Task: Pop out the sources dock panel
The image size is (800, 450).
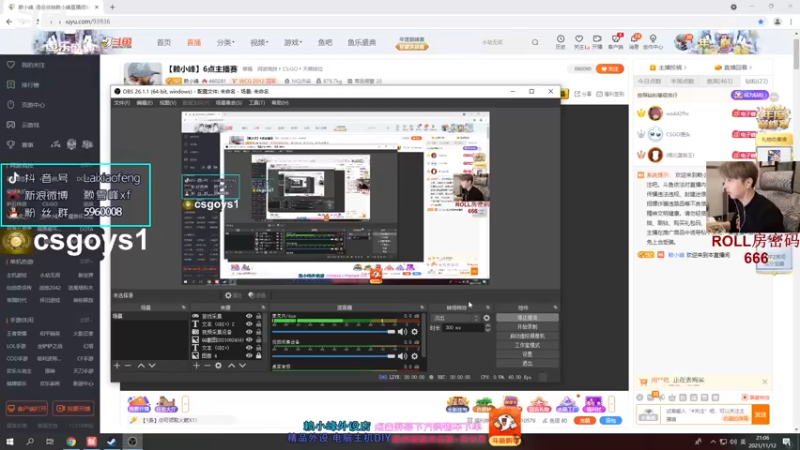Action: pos(263,308)
